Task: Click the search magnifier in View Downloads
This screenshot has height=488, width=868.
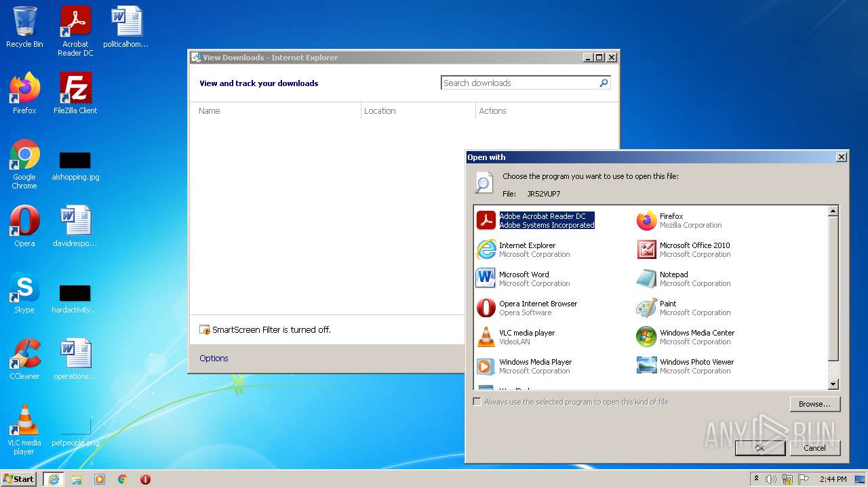Action: pyautogui.click(x=604, y=83)
